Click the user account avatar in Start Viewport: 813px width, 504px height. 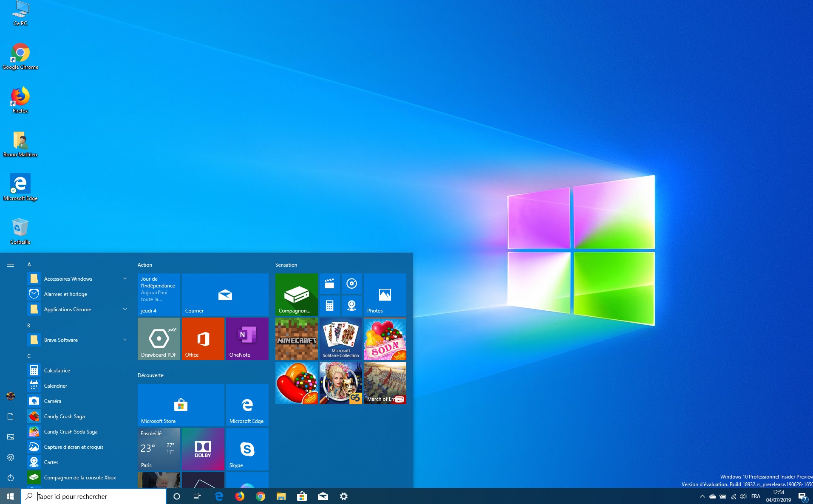11,396
